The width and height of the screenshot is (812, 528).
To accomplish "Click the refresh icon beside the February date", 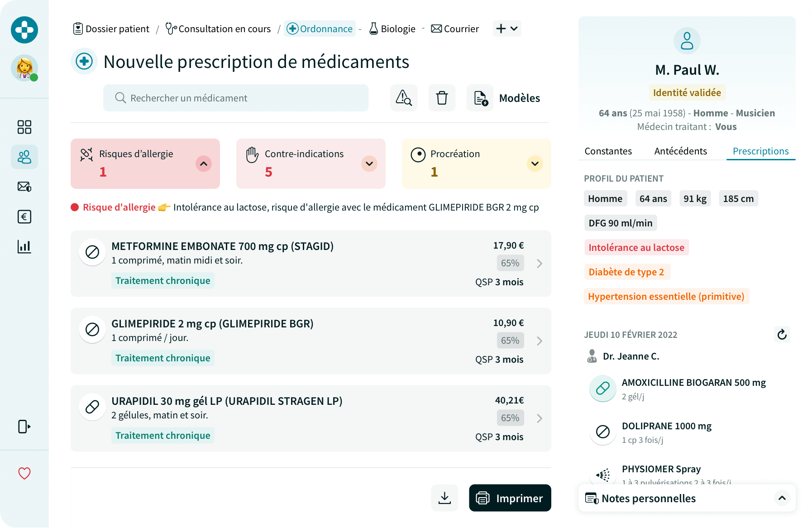I will 782,335.
